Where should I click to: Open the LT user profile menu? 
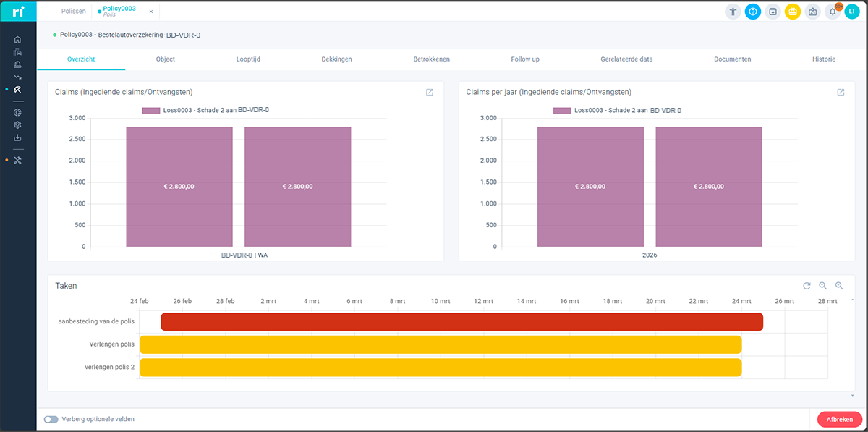coord(852,12)
